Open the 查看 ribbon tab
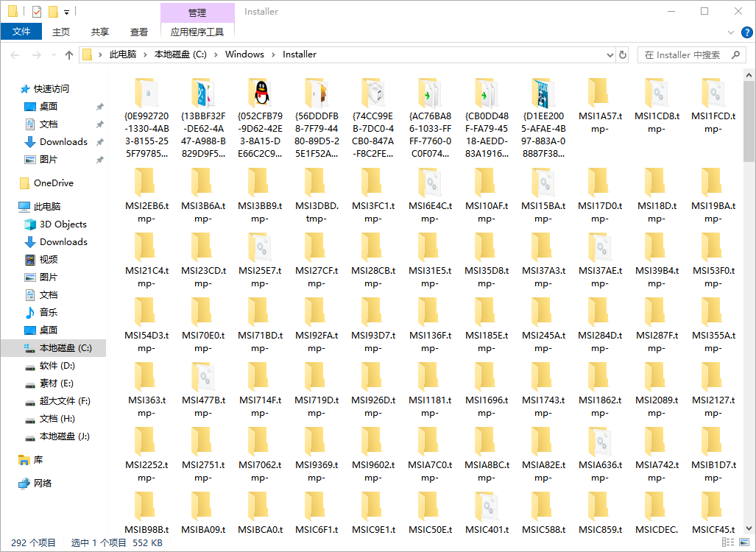Viewport: 756px width, 552px height. click(139, 32)
